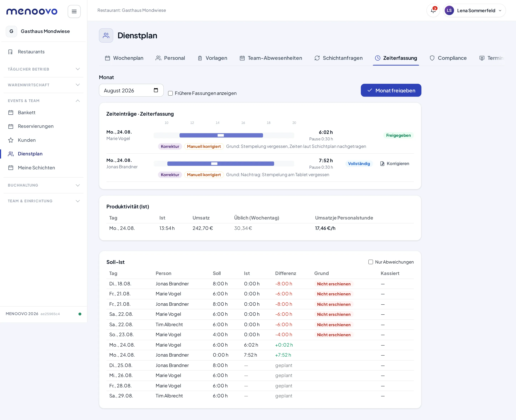The width and height of the screenshot is (516, 420).
Task: Collapse the Events & Team section
Action: pos(44,101)
